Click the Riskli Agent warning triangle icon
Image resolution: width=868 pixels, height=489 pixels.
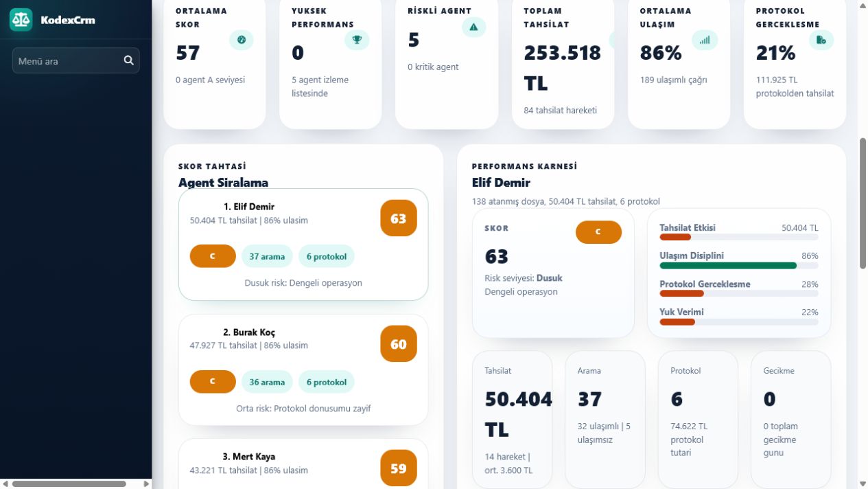[x=473, y=27]
